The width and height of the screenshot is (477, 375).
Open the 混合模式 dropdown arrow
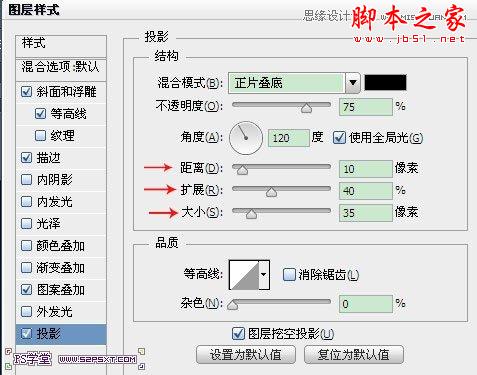[x=353, y=83]
